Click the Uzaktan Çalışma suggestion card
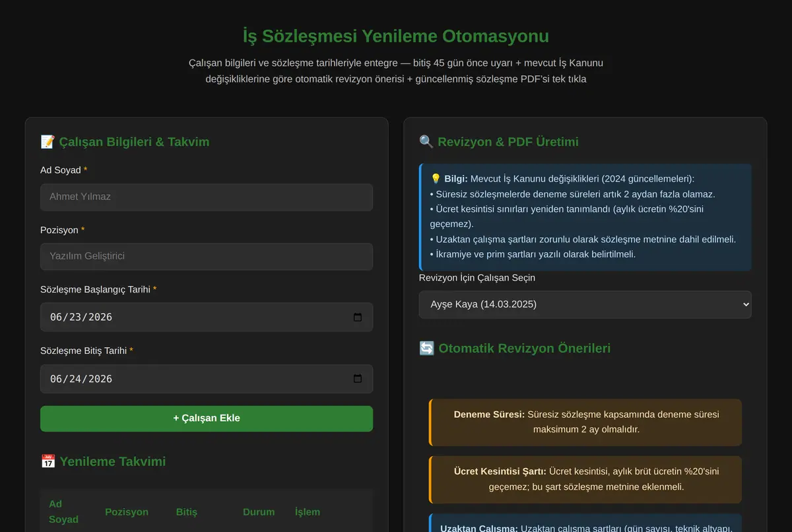 tap(585, 523)
